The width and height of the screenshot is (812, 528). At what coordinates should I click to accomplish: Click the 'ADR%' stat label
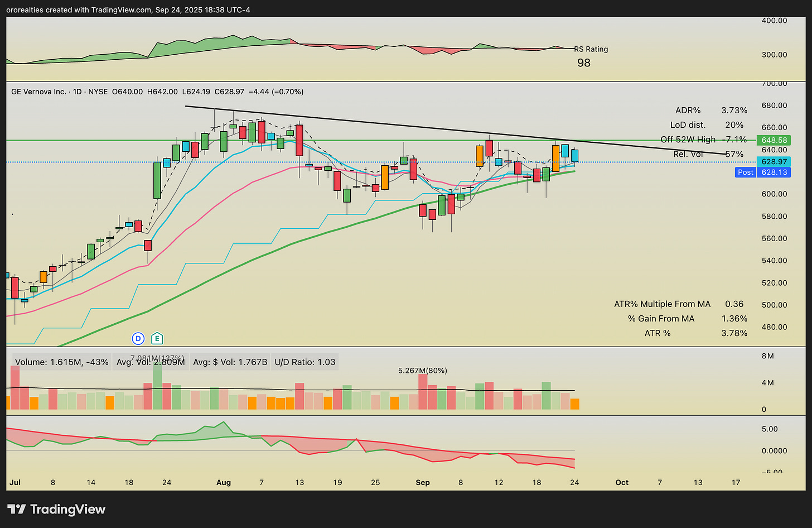point(688,111)
